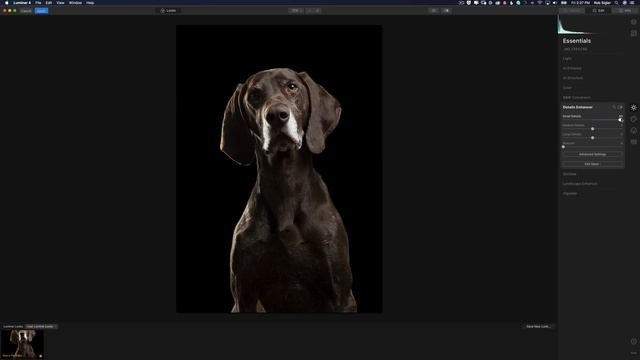Open the File menu

tap(38, 3)
